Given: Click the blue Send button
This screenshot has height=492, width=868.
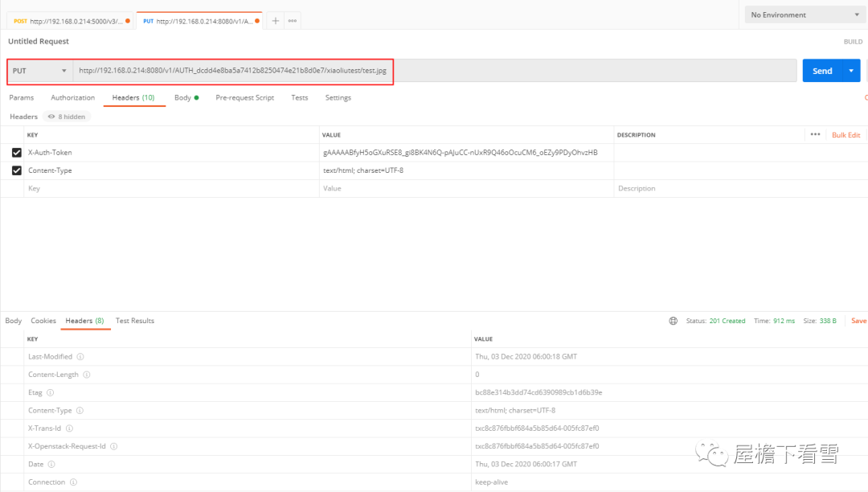Looking at the screenshot, I should coord(823,71).
